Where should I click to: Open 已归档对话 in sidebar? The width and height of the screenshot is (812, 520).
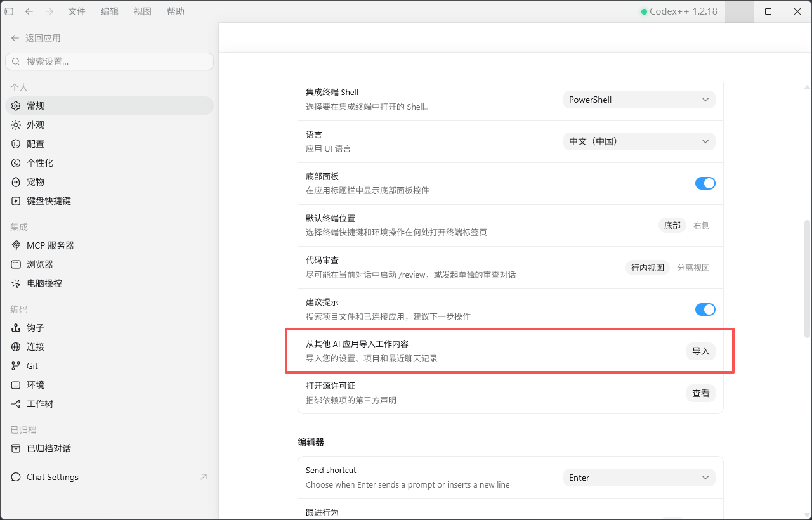(109, 448)
